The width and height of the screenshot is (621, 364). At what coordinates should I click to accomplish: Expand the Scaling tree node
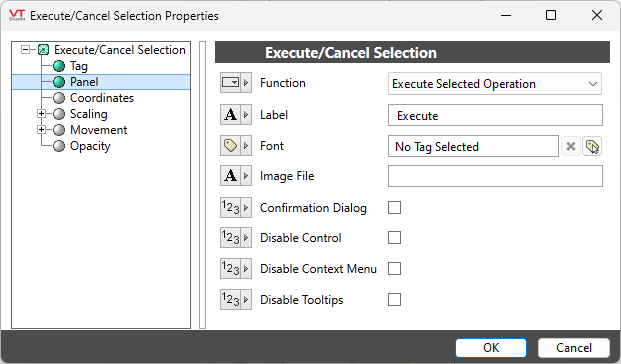coord(41,114)
